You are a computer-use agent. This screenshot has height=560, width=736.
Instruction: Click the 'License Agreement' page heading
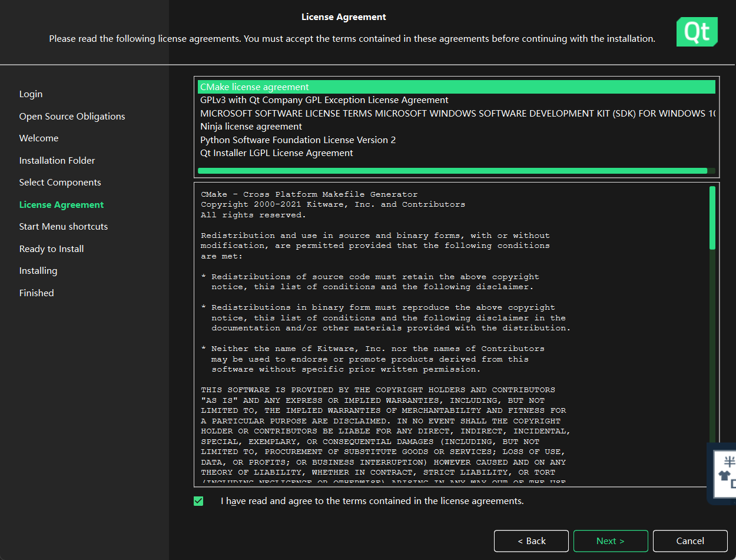tap(344, 17)
